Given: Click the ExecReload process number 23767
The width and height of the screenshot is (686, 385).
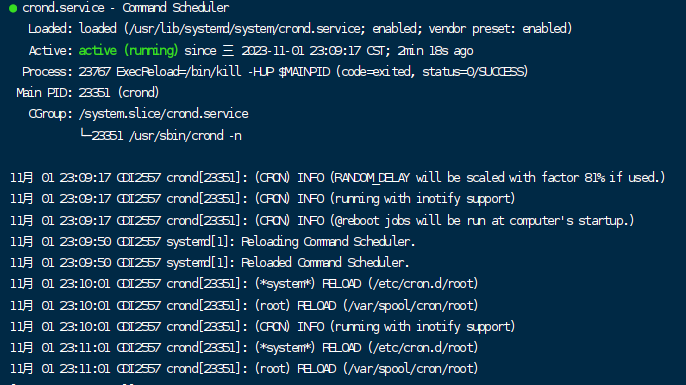Looking at the screenshot, I should (x=94, y=72).
